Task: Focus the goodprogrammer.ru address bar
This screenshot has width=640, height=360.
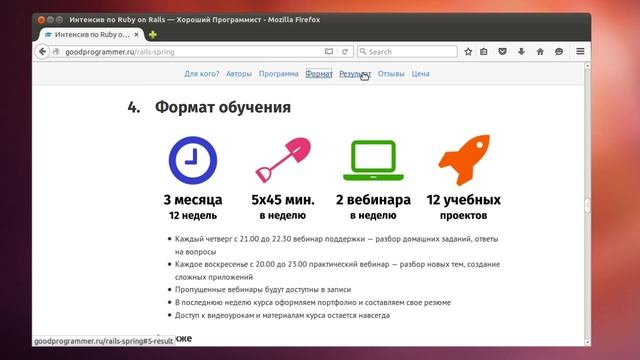Action: point(194,51)
